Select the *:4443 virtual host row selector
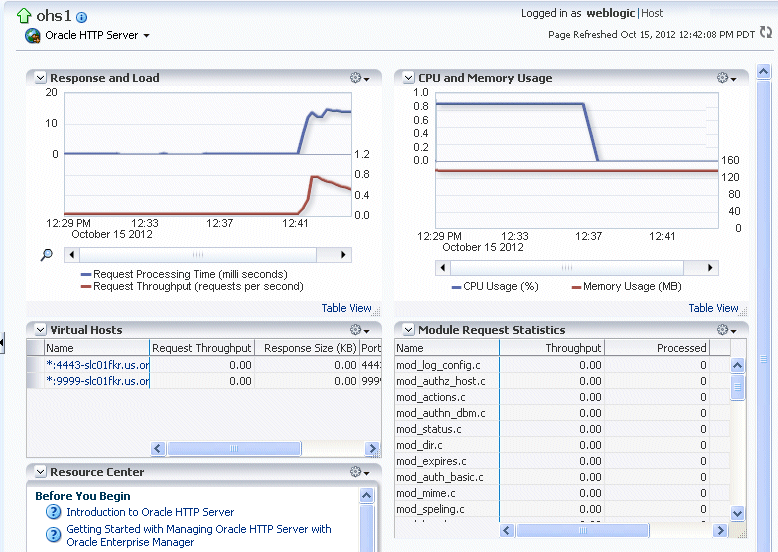This screenshot has width=778, height=552. click(x=35, y=365)
